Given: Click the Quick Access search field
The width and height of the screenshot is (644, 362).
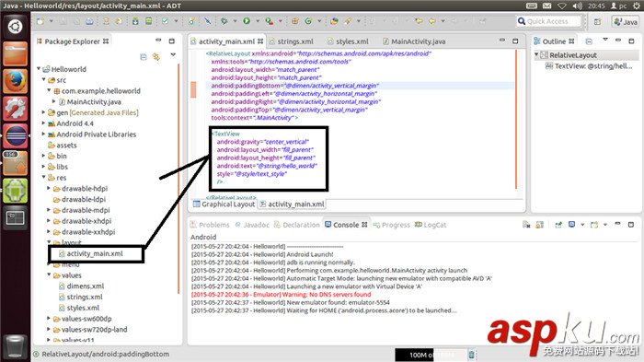Looking at the screenshot, I should pos(548,21).
